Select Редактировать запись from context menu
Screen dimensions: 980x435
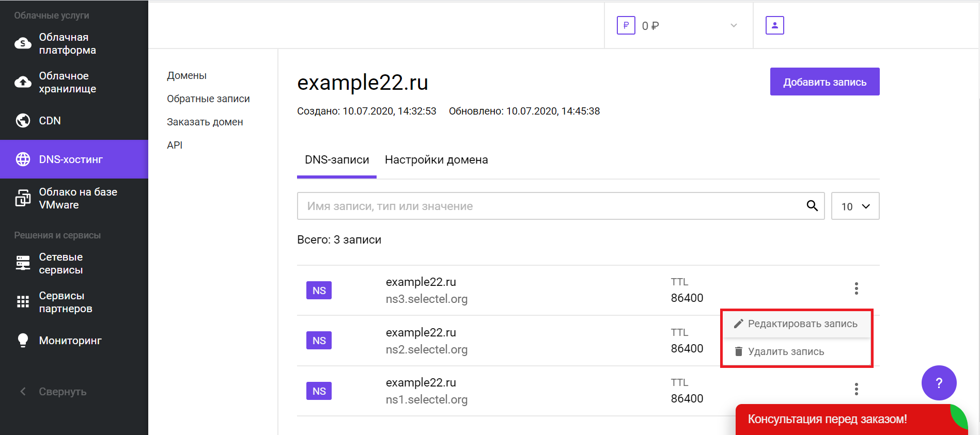pos(802,324)
